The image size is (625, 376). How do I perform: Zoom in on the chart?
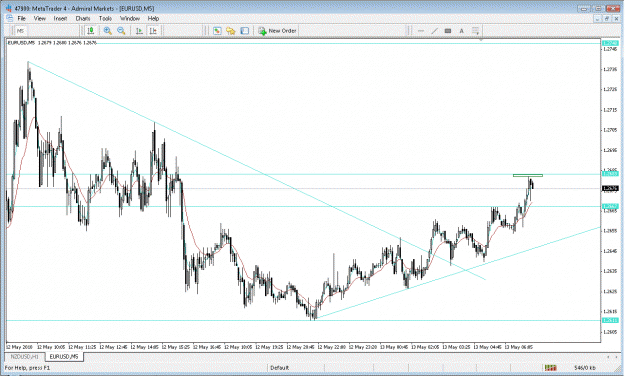pyautogui.click(x=107, y=31)
